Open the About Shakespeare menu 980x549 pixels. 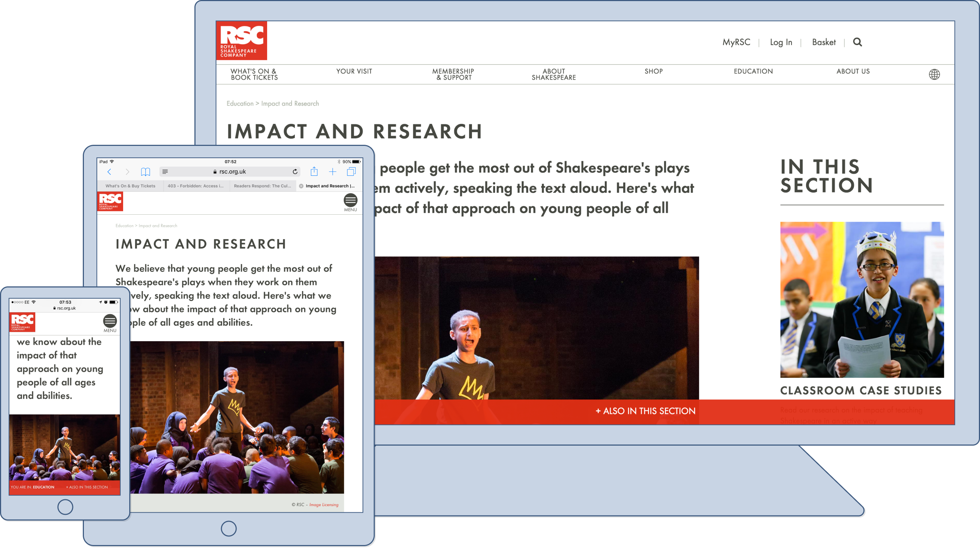pyautogui.click(x=553, y=74)
